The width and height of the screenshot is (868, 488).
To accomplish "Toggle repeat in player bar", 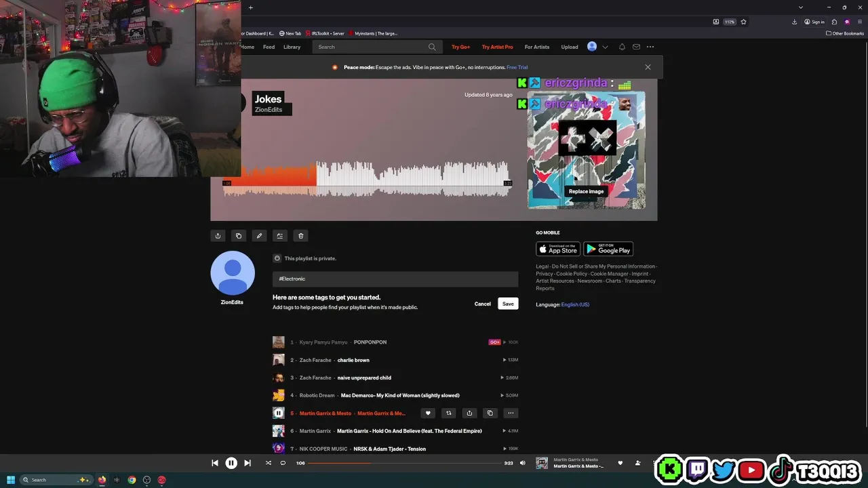I will click(x=283, y=463).
